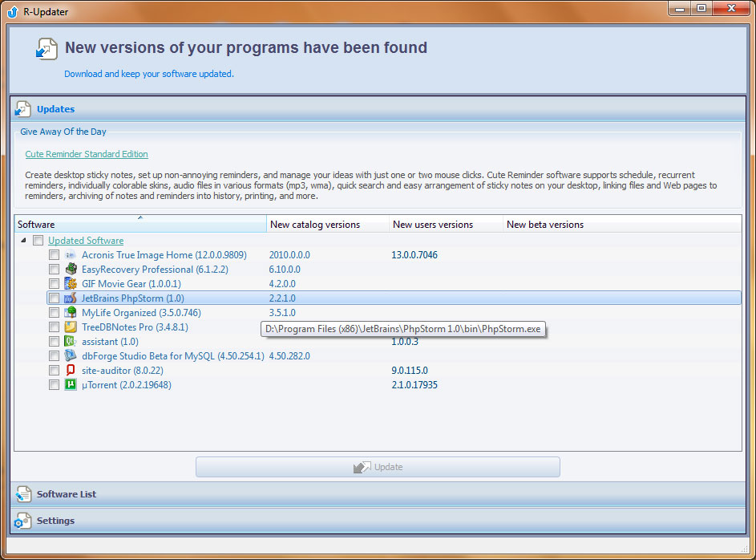Click the Download and keep software updated link
756x560 pixels.
149,74
